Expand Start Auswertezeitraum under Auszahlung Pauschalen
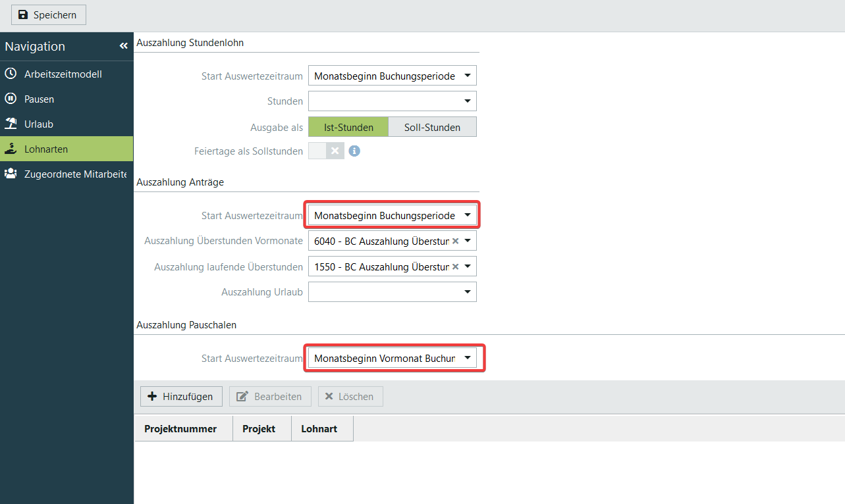The height and width of the screenshot is (504, 845). click(467, 358)
